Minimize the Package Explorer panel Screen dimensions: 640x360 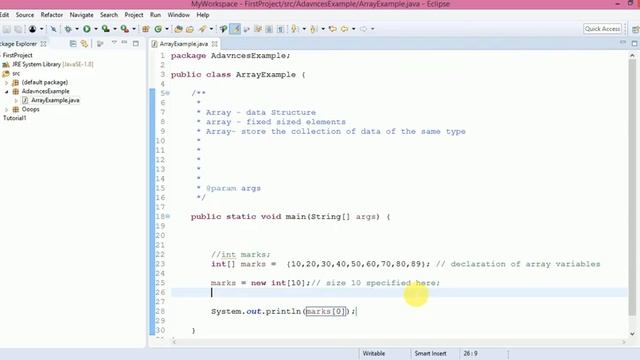click(x=124, y=43)
